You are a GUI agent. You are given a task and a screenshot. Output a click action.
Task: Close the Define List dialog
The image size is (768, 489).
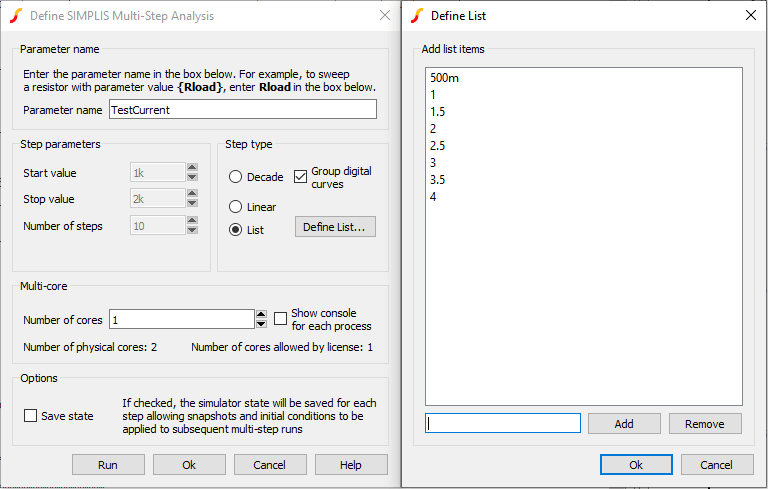pos(750,15)
